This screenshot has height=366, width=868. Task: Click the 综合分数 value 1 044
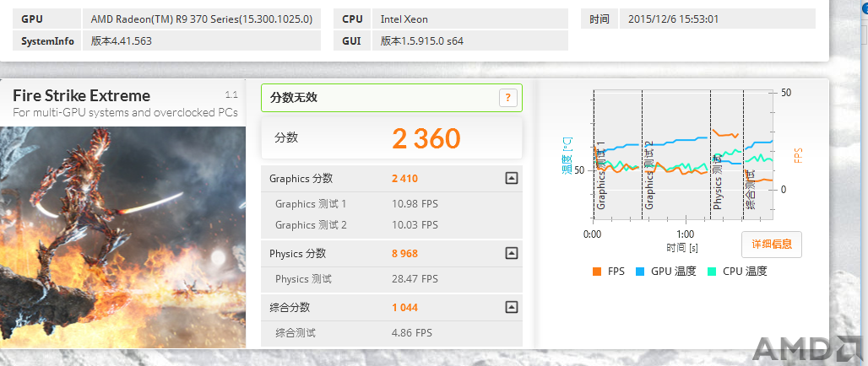coord(404,308)
